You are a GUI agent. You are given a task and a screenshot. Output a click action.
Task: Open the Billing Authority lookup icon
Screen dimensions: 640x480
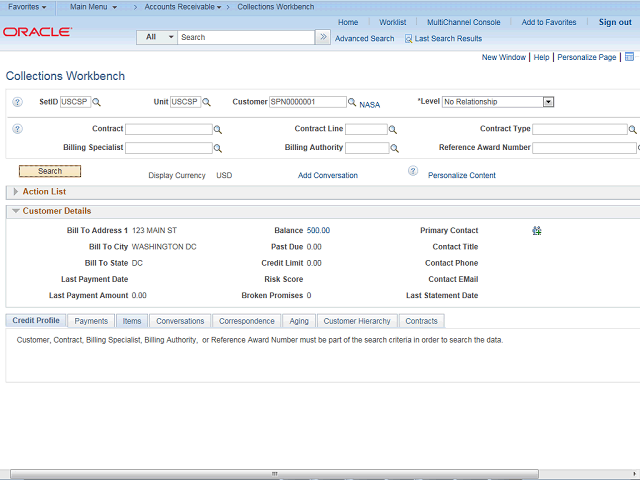[394, 148]
